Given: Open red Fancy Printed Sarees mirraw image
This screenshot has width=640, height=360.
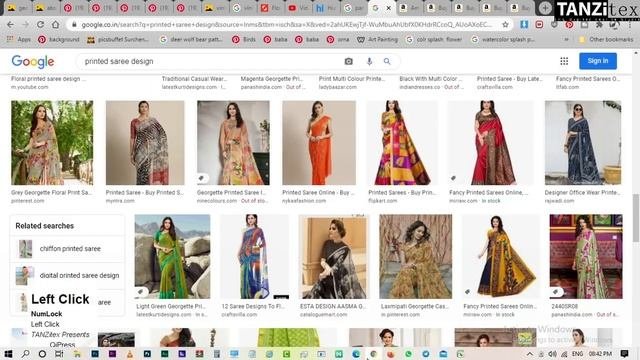Looking at the screenshot, I should click(491, 143).
